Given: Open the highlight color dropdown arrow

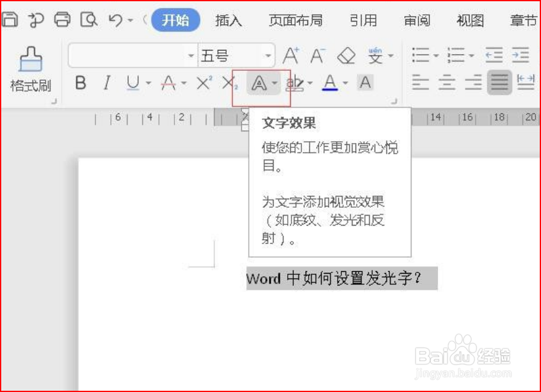Looking at the screenshot, I should coord(310,83).
